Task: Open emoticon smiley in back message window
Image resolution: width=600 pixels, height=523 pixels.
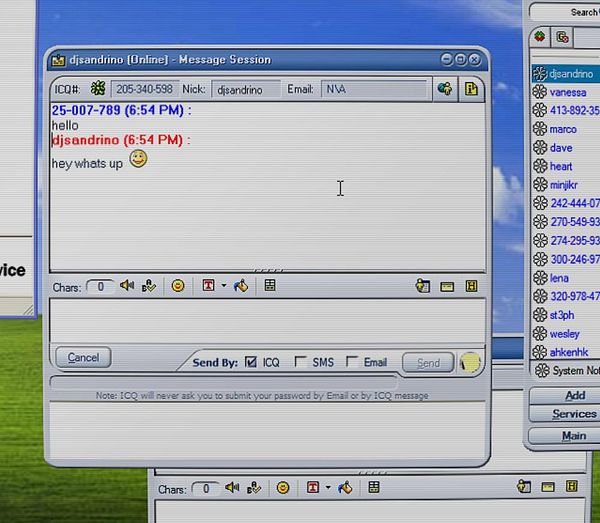Action: [x=283, y=488]
